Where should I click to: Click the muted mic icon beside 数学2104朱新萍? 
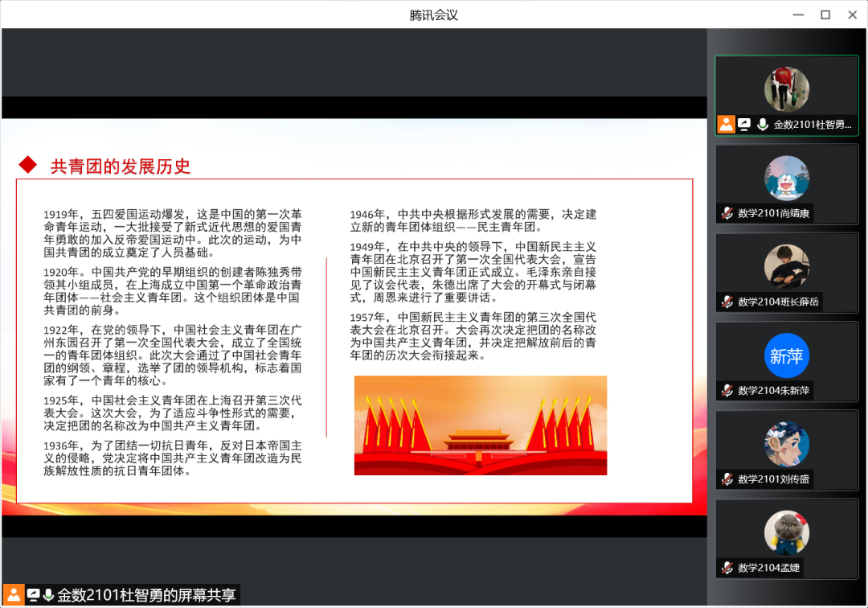tap(727, 390)
